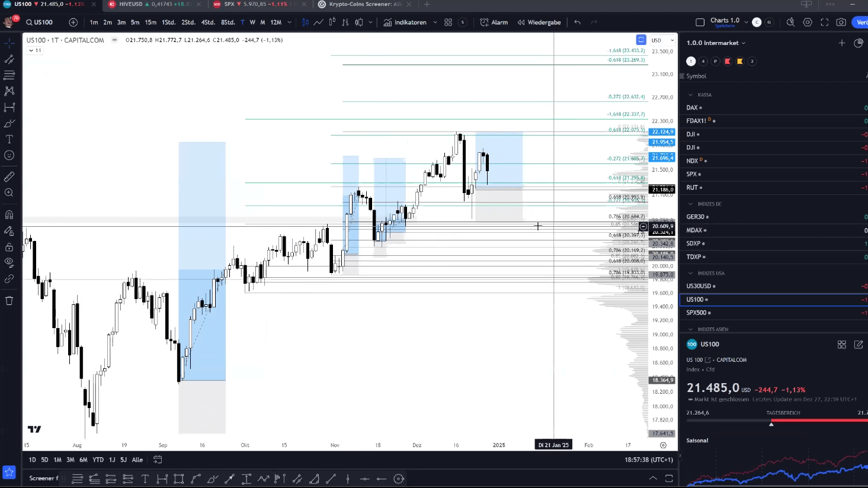Screen dimensions: 868x488
Task: Open the patterns tool group
Action: coord(9,91)
